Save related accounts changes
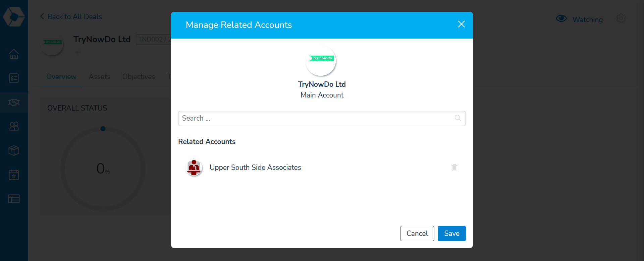The width and height of the screenshot is (644, 261). pos(451,234)
